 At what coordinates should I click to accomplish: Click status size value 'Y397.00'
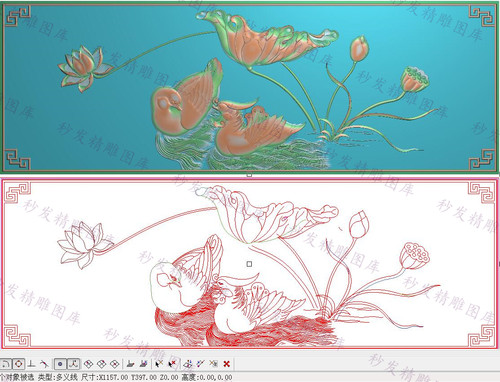144,377
